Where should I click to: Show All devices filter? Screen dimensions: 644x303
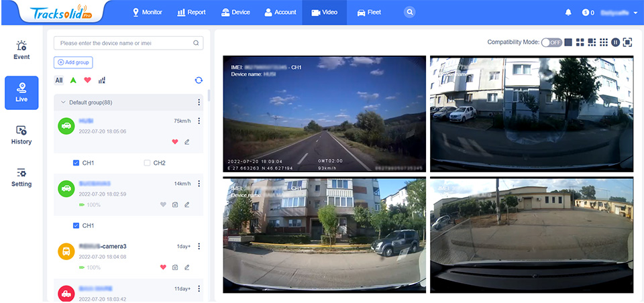(x=59, y=80)
